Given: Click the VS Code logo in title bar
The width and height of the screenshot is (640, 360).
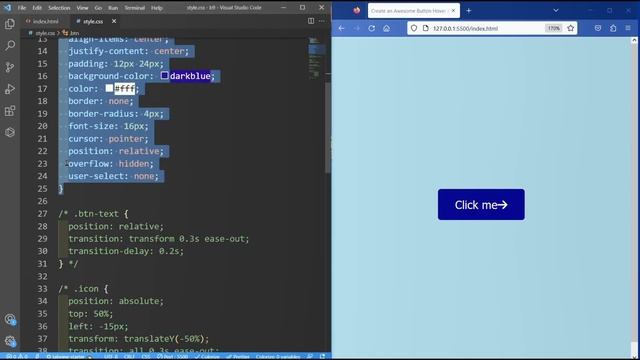Looking at the screenshot, I should (x=7, y=7).
